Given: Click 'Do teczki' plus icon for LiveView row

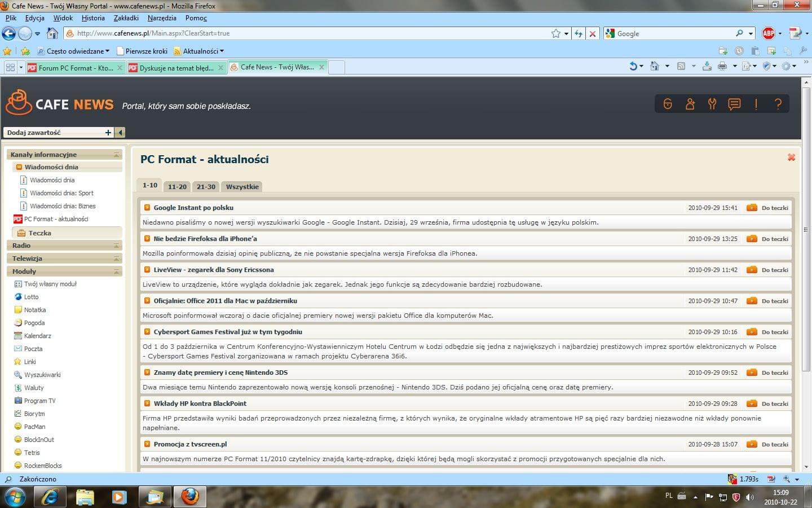Looking at the screenshot, I should click(752, 270).
